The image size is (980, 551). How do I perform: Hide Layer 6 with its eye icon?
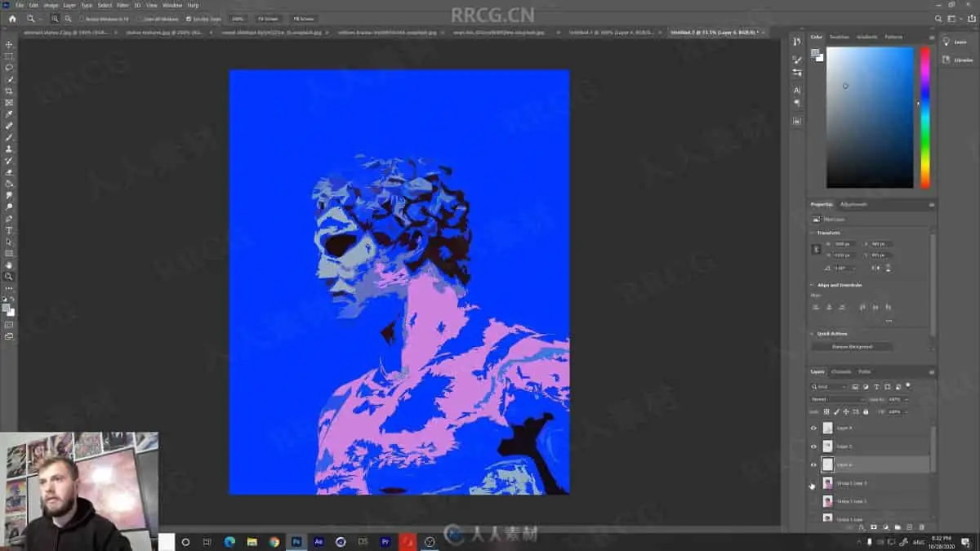pos(813,464)
